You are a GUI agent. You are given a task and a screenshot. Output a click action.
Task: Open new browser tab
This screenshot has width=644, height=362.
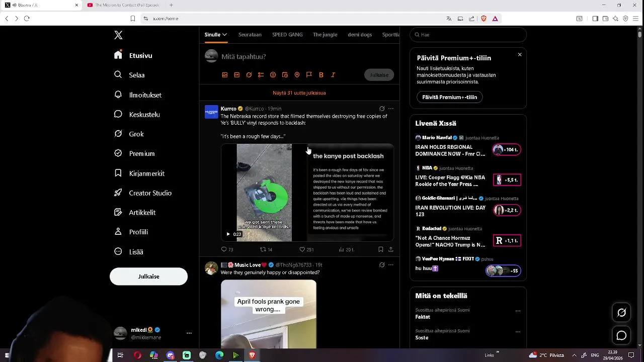[171, 5]
